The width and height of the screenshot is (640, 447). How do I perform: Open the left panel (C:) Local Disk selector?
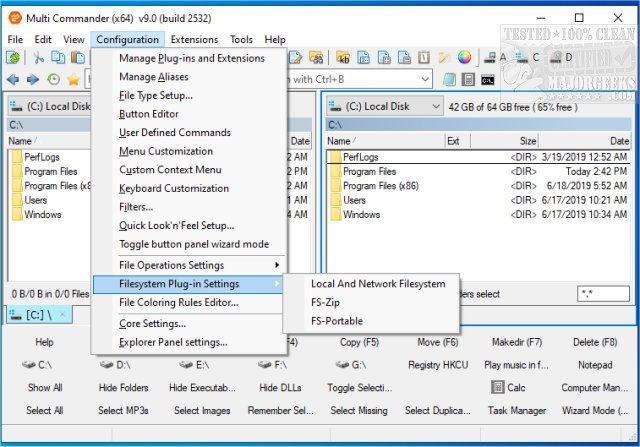pos(49,107)
